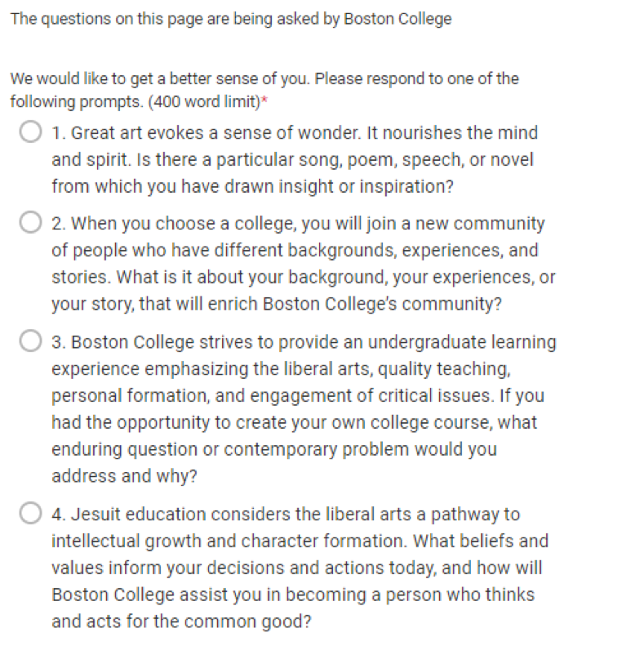Viewport: 644px width, 646px height.
Task: Select the radio button for prompt 1 about great art
Action: pyautogui.click(x=30, y=131)
